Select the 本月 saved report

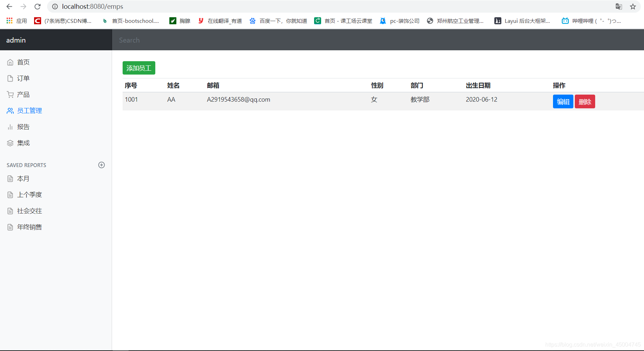23,179
